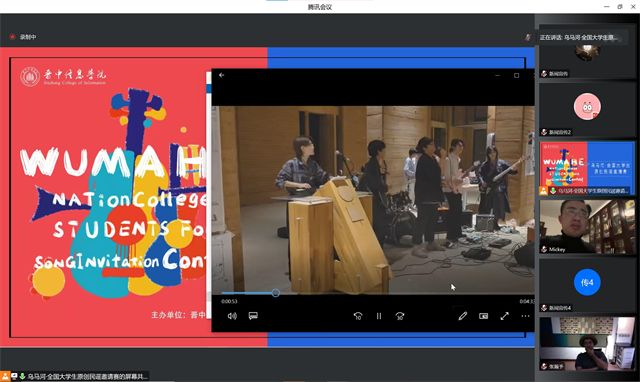Restore down the Tencent Meeting window
The image size is (640, 382).
coord(620,7)
